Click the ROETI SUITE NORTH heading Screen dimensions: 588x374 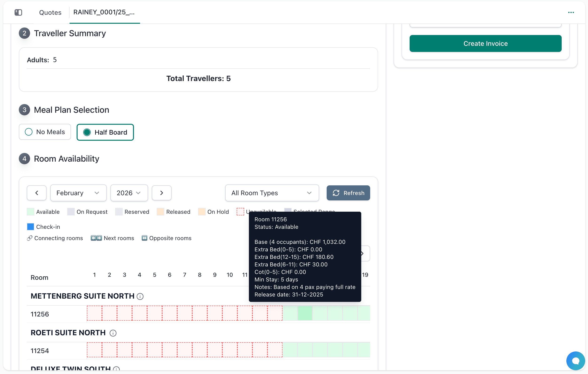coord(68,333)
